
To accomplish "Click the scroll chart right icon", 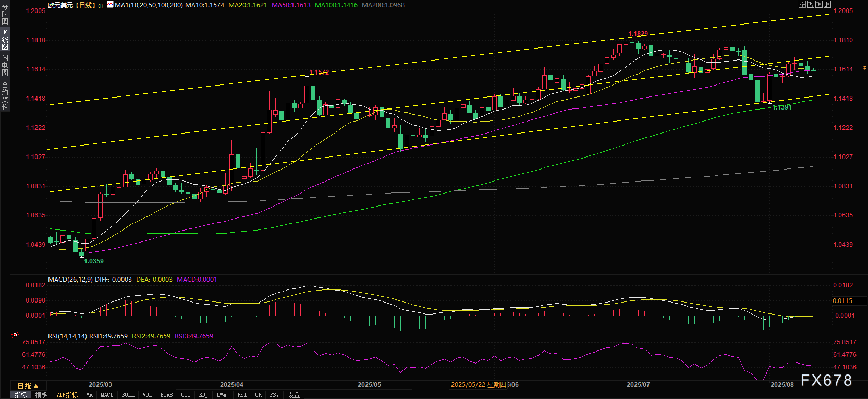I will coord(827,4).
